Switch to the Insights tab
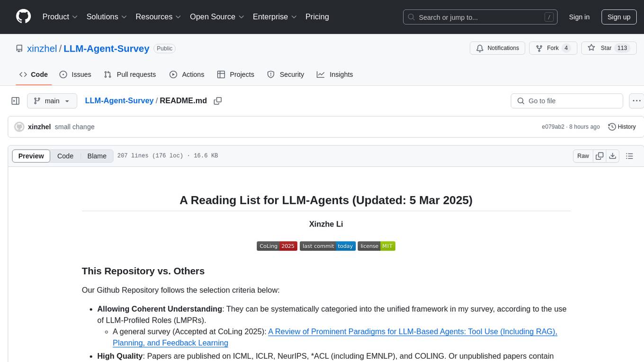This screenshot has width=644, height=362. tap(335, 74)
